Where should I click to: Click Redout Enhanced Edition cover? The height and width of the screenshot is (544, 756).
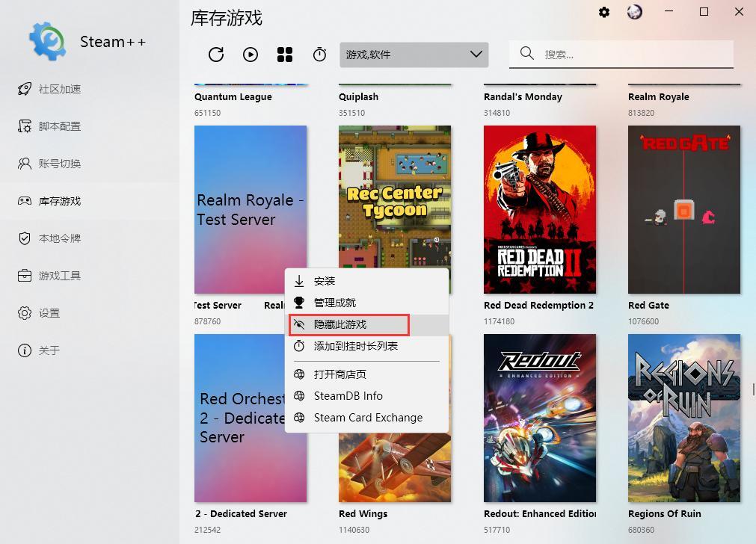coord(539,418)
